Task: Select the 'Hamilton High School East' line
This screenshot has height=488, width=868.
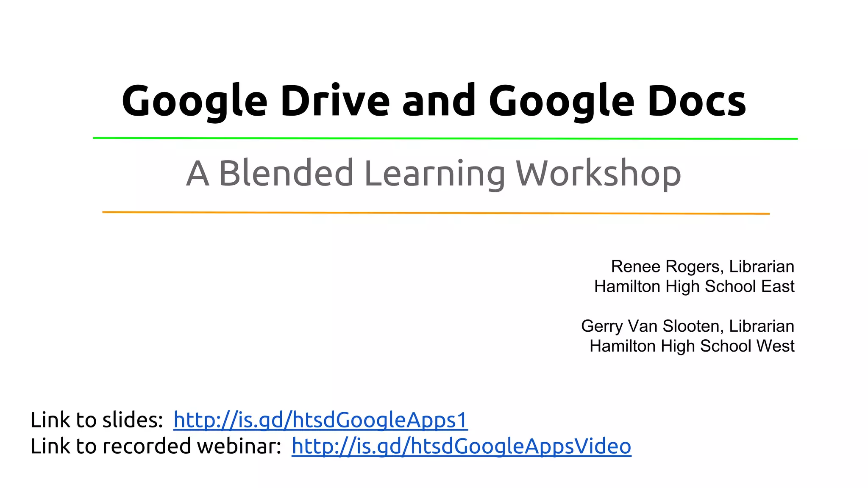Action: tap(694, 286)
